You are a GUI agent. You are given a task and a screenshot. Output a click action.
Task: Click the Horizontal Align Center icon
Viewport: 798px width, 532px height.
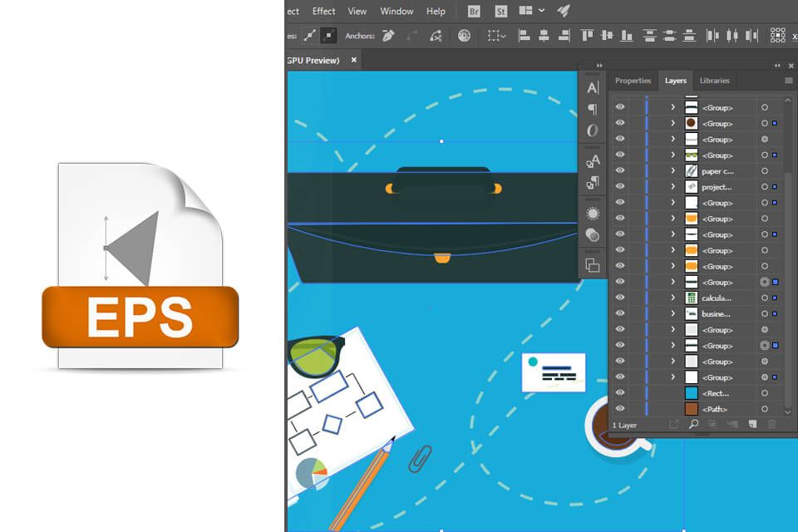coord(544,36)
